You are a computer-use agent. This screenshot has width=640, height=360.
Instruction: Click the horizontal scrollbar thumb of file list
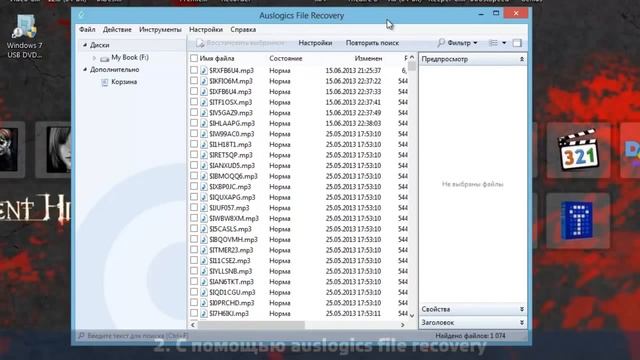[251, 325]
